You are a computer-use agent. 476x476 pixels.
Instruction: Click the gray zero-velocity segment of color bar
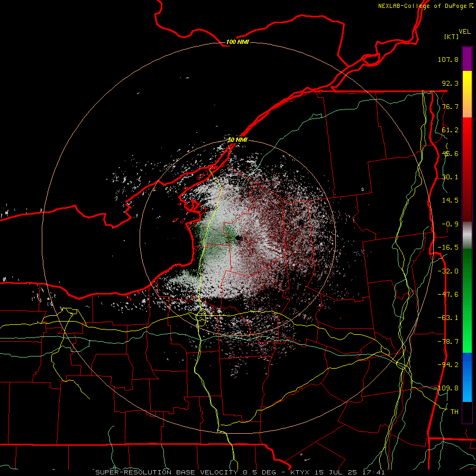pyautogui.click(x=467, y=235)
